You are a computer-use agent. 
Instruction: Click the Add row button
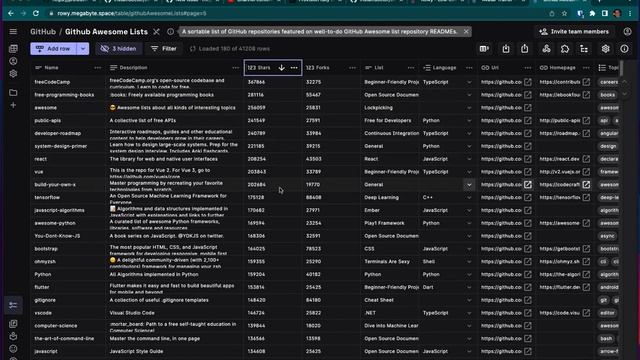coord(53,49)
